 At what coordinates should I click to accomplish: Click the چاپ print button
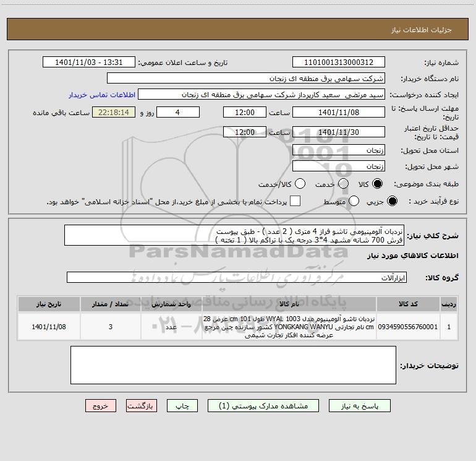coord(182,406)
